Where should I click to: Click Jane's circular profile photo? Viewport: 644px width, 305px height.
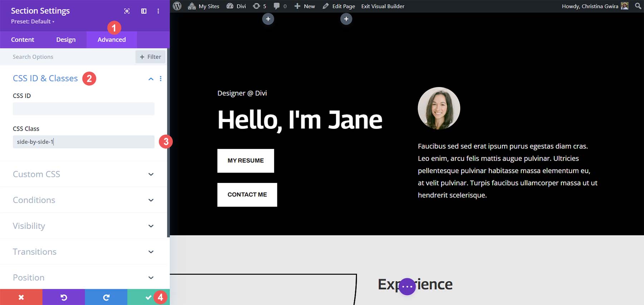pyautogui.click(x=439, y=108)
